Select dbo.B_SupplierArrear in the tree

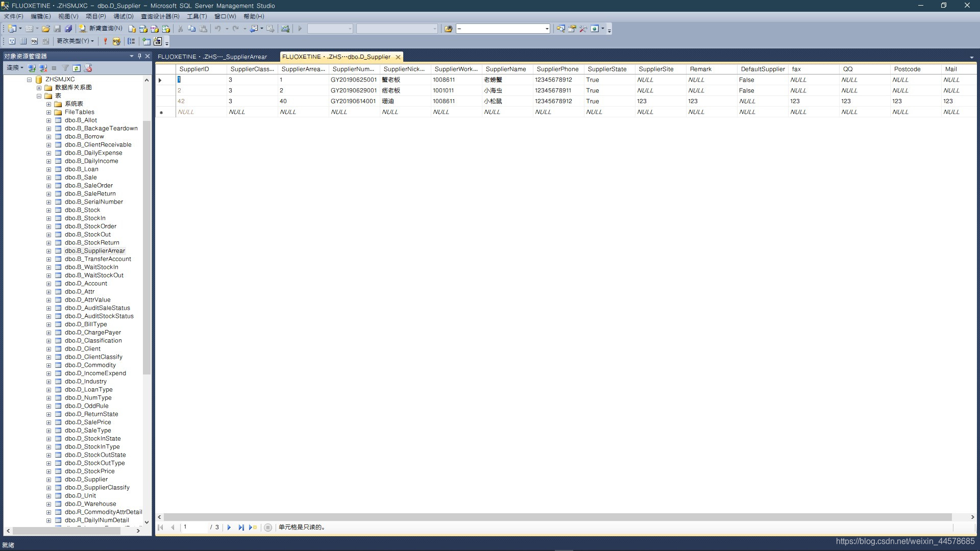pos(94,251)
